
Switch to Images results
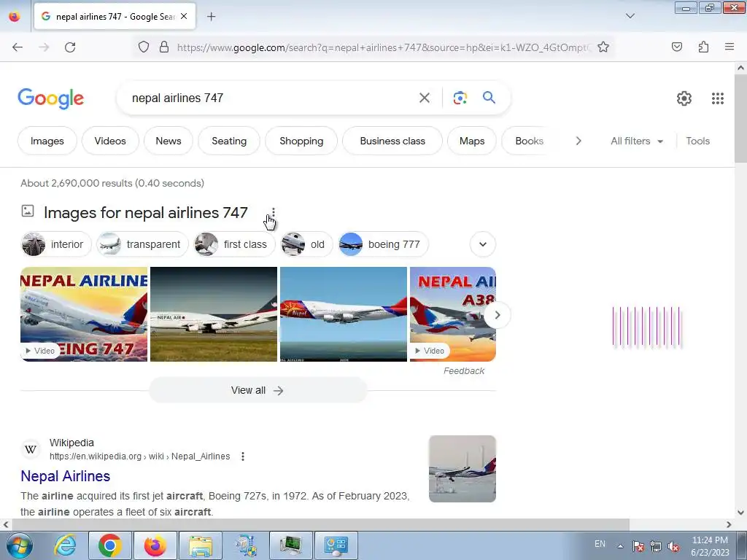pos(47,141)
